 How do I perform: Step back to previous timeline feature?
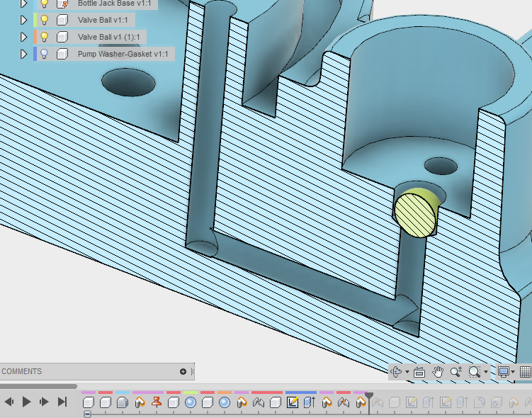9,402
